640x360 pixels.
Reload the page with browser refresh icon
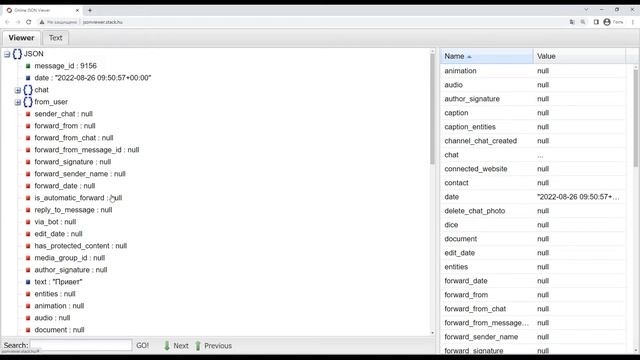coord(29,22)
